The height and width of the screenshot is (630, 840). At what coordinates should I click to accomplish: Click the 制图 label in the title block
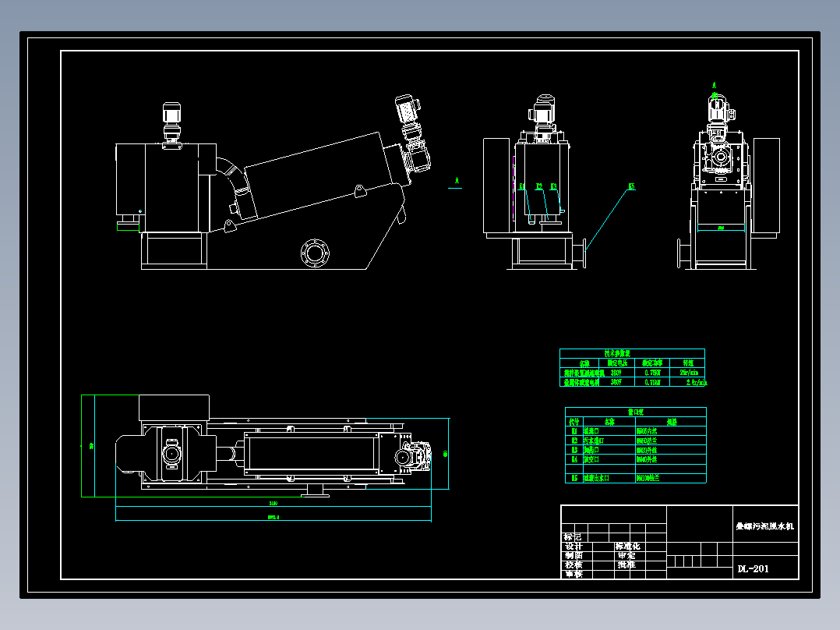tap(574, 555)
